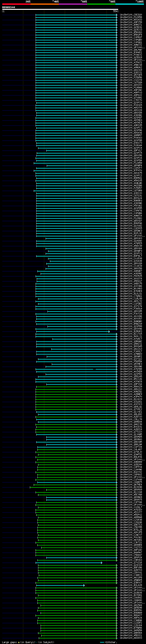
Task: Select hit UniRef100_Q42213
Action: coord(131,349)
